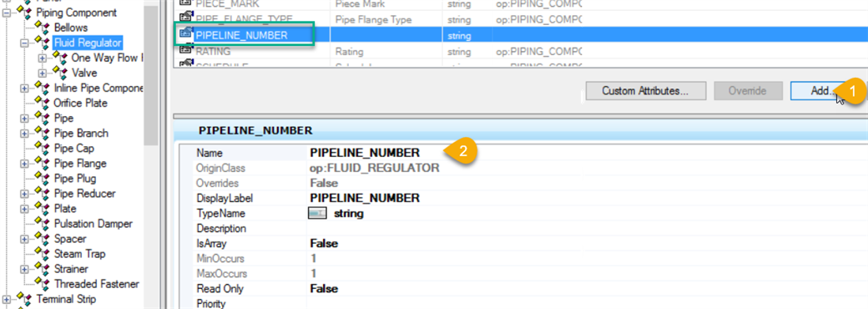Select the Pipe Reducer tree item
This screenshot has height=309, width=868.
coord(84,194)
